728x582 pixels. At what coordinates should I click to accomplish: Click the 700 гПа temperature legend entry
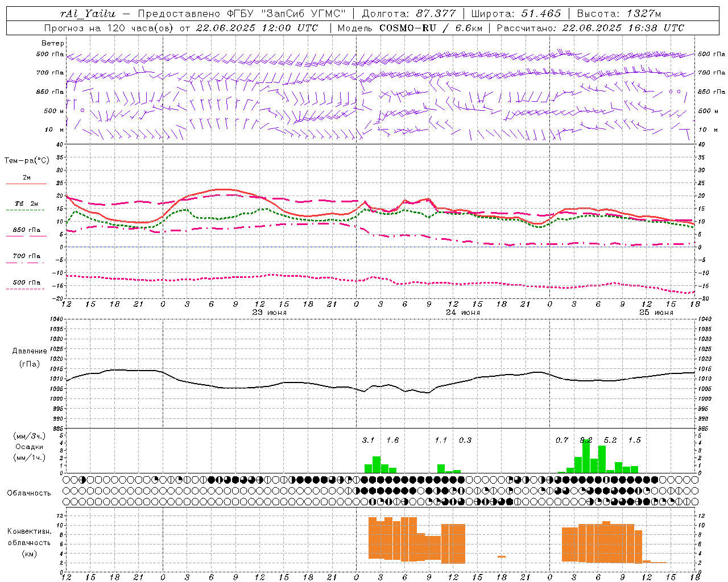(27, 256)
